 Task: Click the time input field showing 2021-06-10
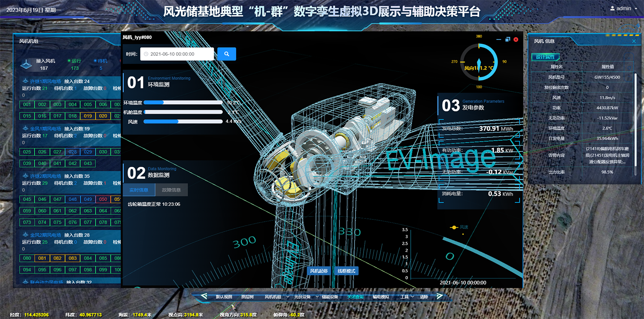tap(177, 54)
